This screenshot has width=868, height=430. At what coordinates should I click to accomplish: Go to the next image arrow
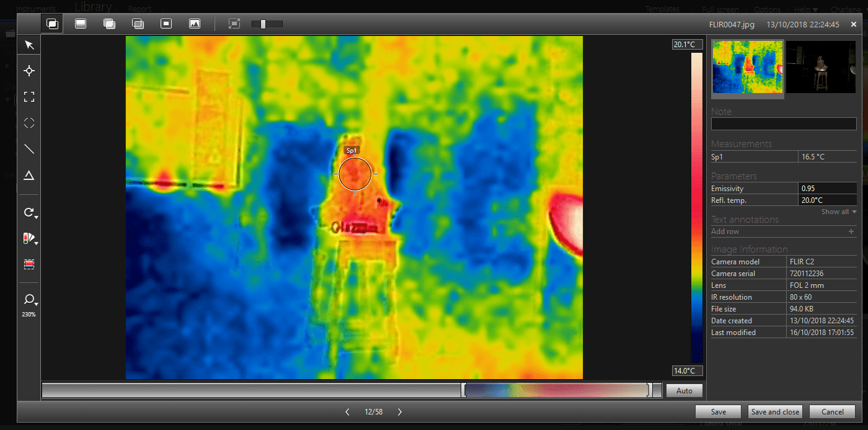pyautogui.click(x=400, y=412)
